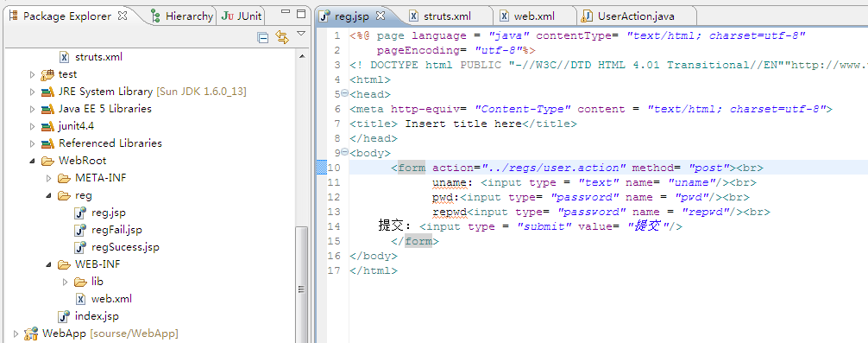
Task: Select web.xml under WEB-INF
Action: (111, 299)
